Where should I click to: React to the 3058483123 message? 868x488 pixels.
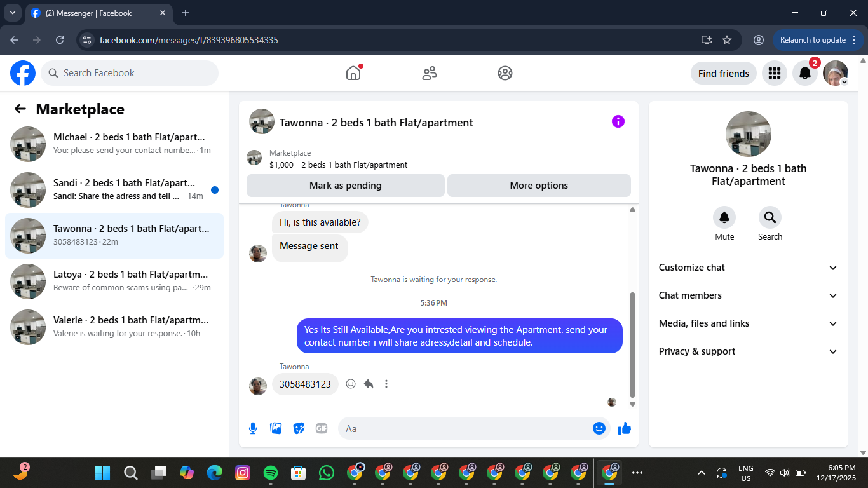(x=351, y=384)
